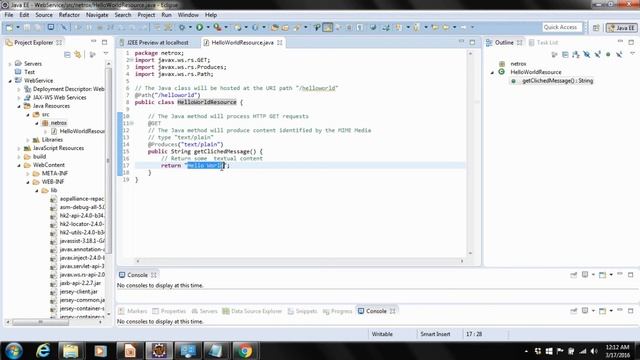Toggle Hide Static Members in Outline toolbar
This screenshot has height=360, width=640.
[x=598, y=54]
